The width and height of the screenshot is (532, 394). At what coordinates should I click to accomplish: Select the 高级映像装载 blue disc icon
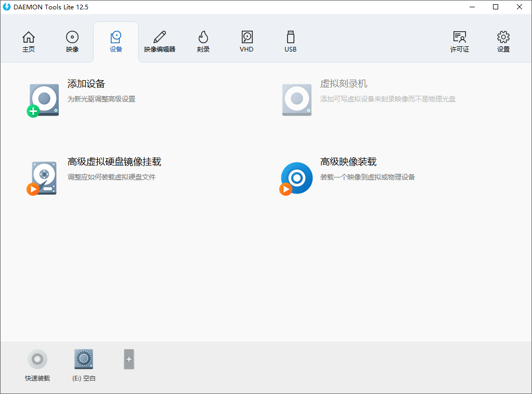(x=296, y=177)
